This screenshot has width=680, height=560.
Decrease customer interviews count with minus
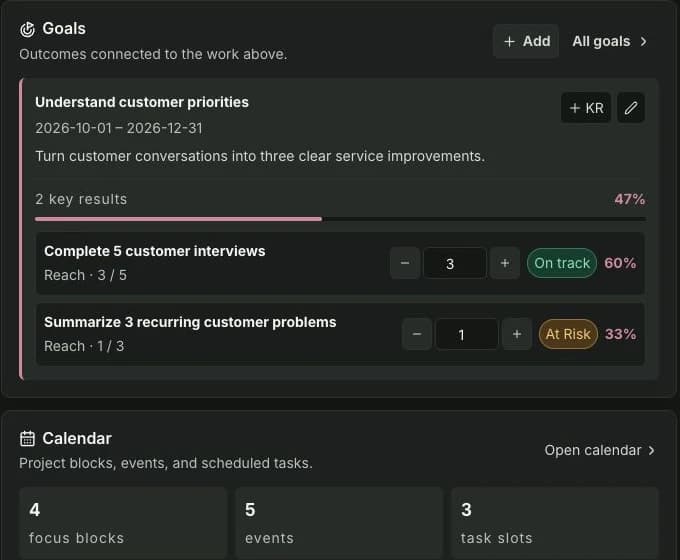tap(405, 263)
